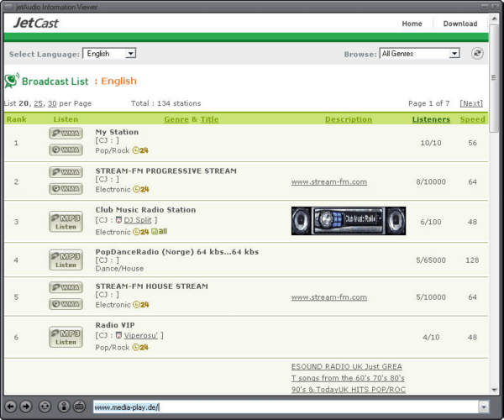
Task: Click the back navigation arrow button
Action: tap(10, 407)
